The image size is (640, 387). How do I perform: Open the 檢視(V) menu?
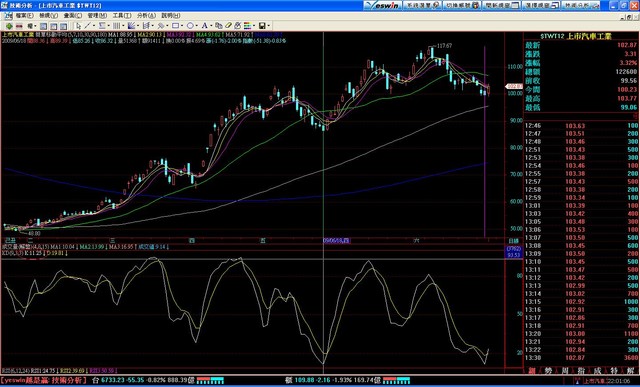(49, 16)
